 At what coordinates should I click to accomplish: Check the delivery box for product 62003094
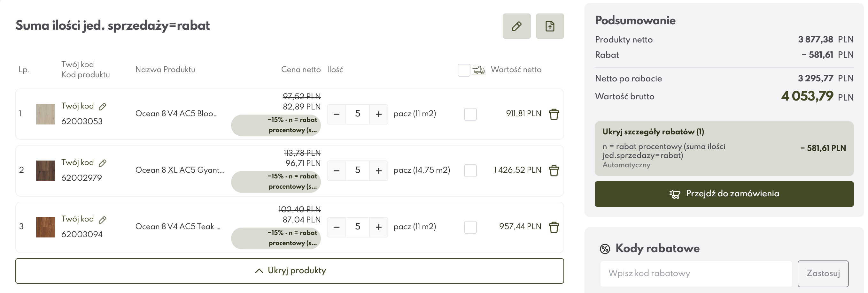tap(470, 227)
